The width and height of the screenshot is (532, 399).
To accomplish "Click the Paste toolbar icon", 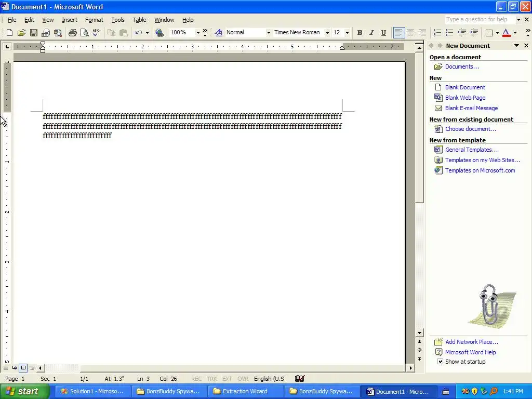I will point(123,33).
